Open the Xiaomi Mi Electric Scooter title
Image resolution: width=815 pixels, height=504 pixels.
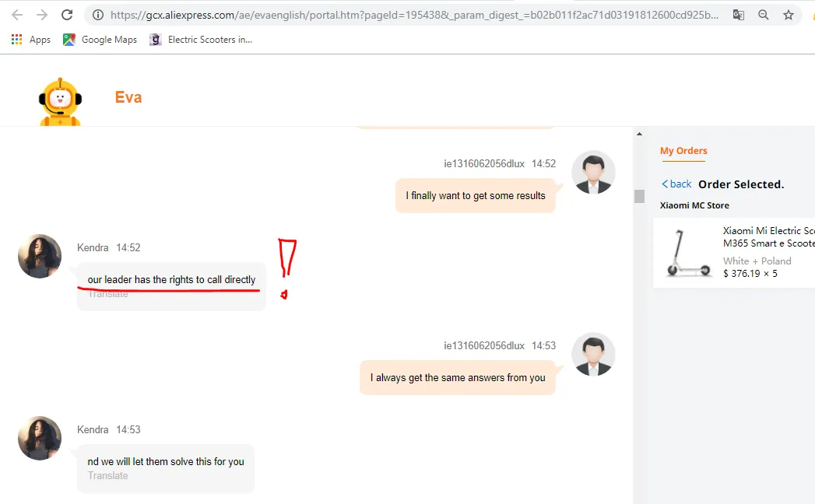(x=768, y=236)
